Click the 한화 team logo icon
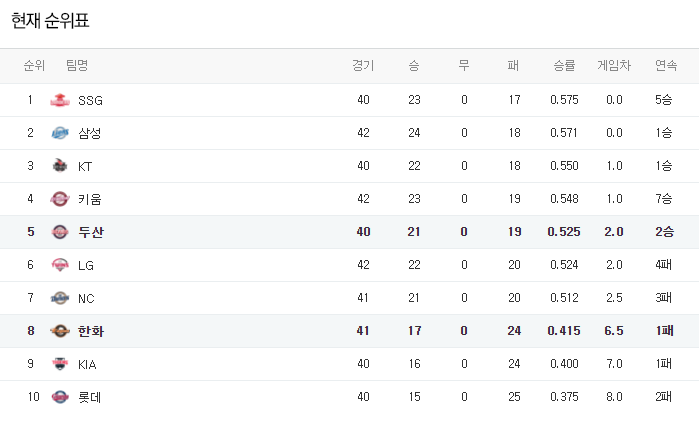The height and width of the screenshot is (431, 699). click(x=61, y=331)
